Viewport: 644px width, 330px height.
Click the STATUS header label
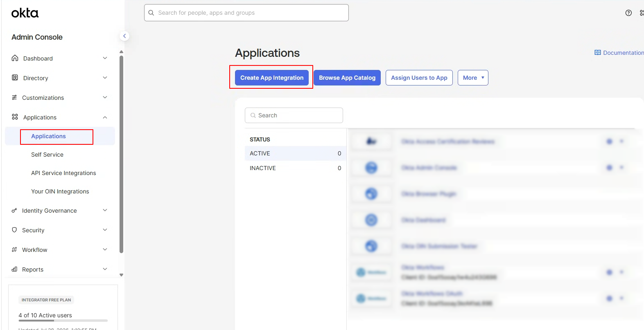click(260, 139)
